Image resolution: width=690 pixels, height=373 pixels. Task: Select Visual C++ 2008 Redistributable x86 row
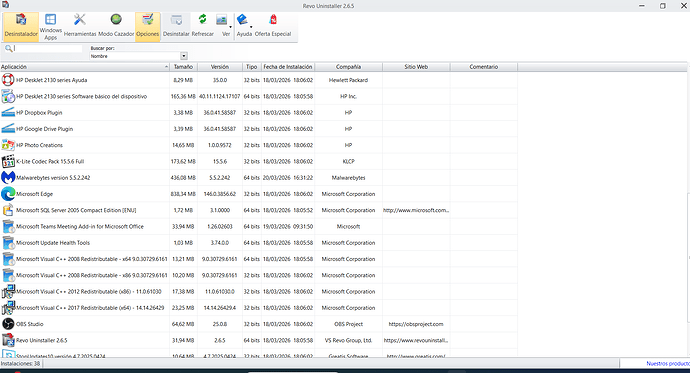tap(259, 275)
